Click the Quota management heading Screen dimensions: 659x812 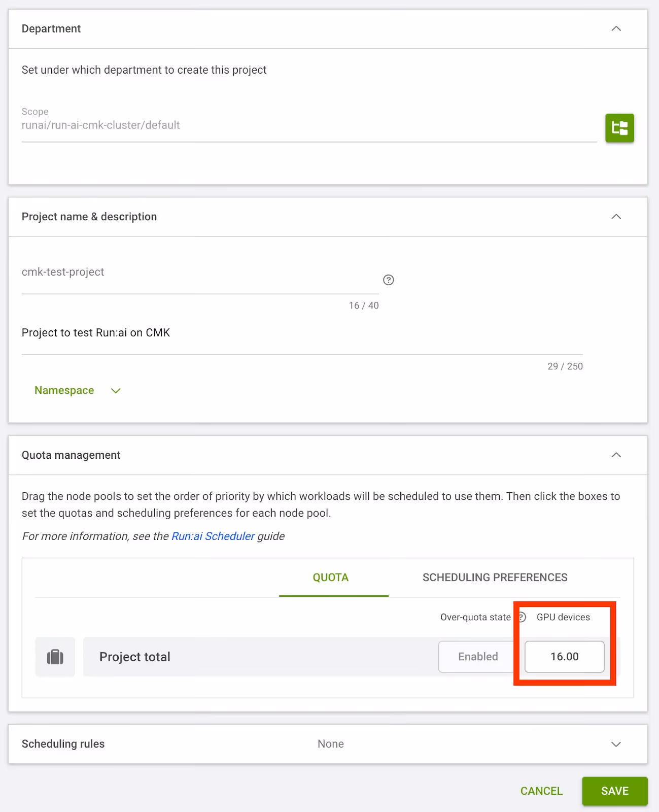tap(71, 455)
